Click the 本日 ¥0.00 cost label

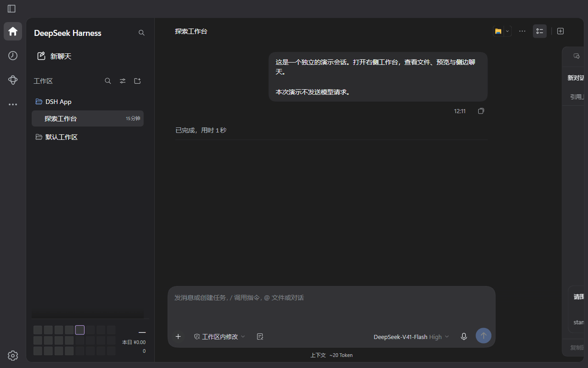pos(134,342)
